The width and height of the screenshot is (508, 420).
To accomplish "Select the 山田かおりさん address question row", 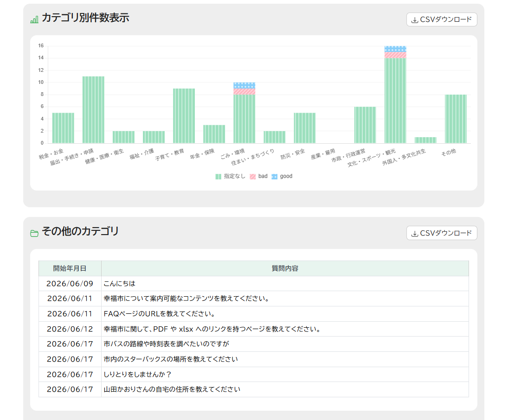I will [254, 389].
